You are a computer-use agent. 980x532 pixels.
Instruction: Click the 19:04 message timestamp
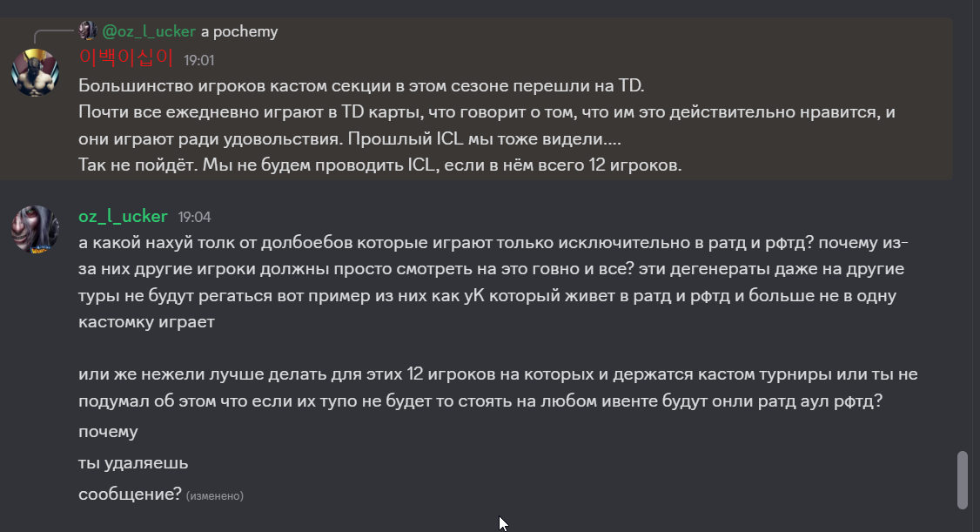194,217
